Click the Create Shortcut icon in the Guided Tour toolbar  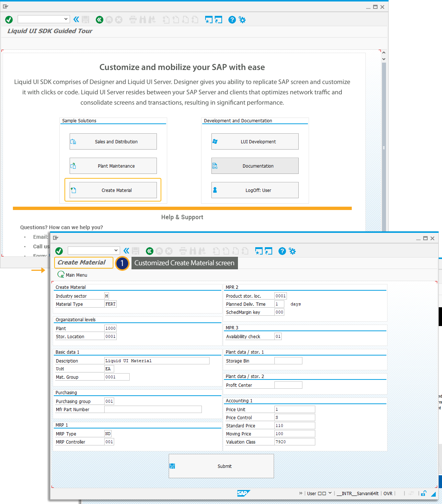click(x=218, y=20)
